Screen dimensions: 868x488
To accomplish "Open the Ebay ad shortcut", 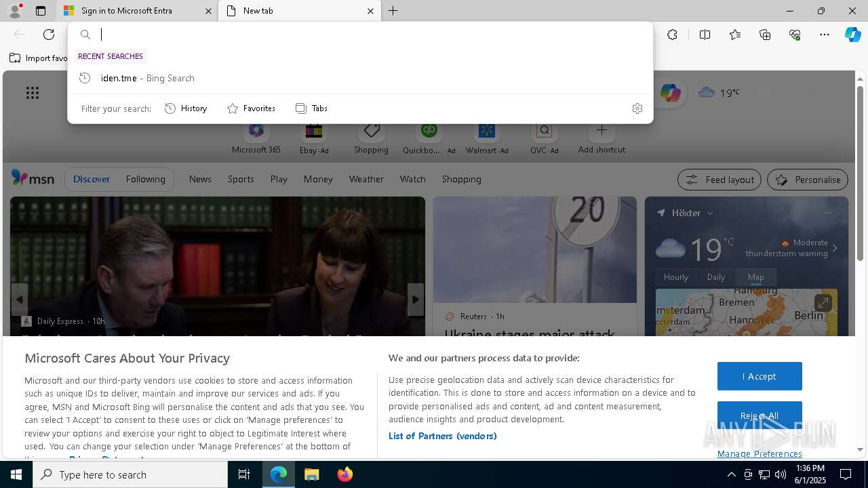I will [x=314, y=139].
